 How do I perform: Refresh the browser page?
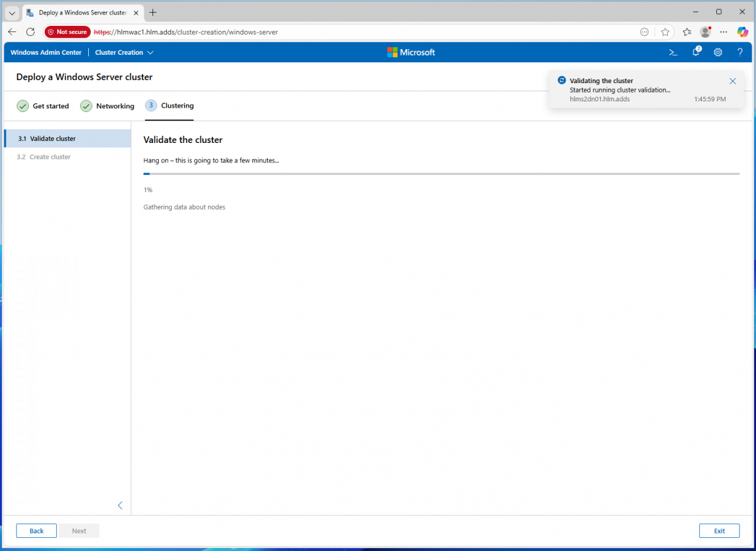[30, 31]
